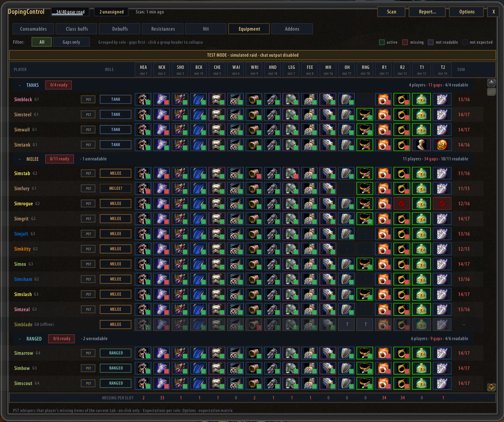This screenshot has height=422, width=504.
Task: Click Simgrit's hands slot gauntlet icon
Action: point(272,219)
